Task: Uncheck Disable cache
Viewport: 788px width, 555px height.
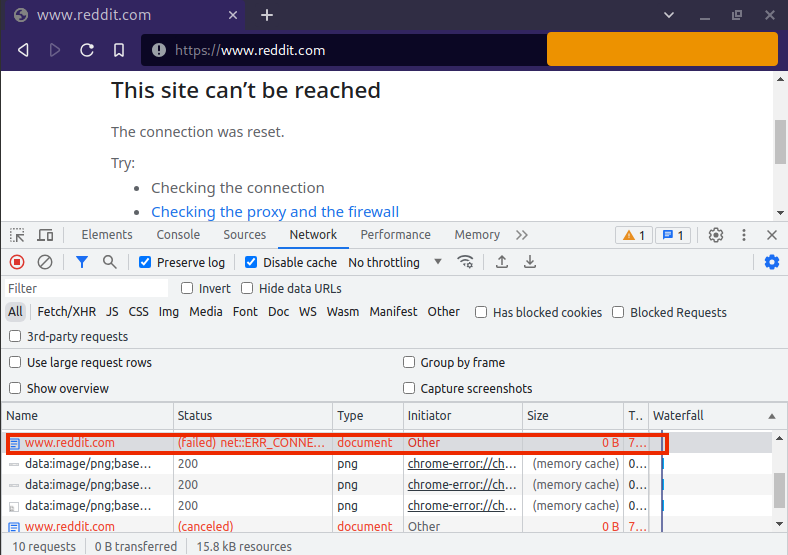Action: (251, 262)
